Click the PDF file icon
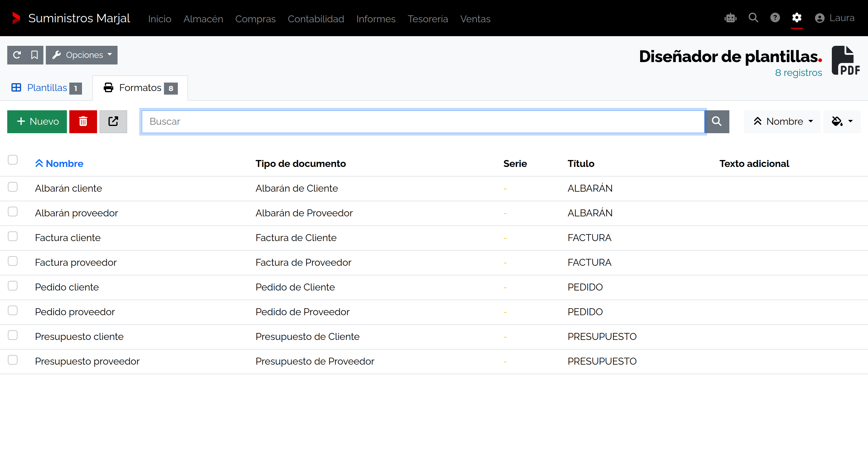Viewport: 868px width, 452px height. tap(845, 61)
